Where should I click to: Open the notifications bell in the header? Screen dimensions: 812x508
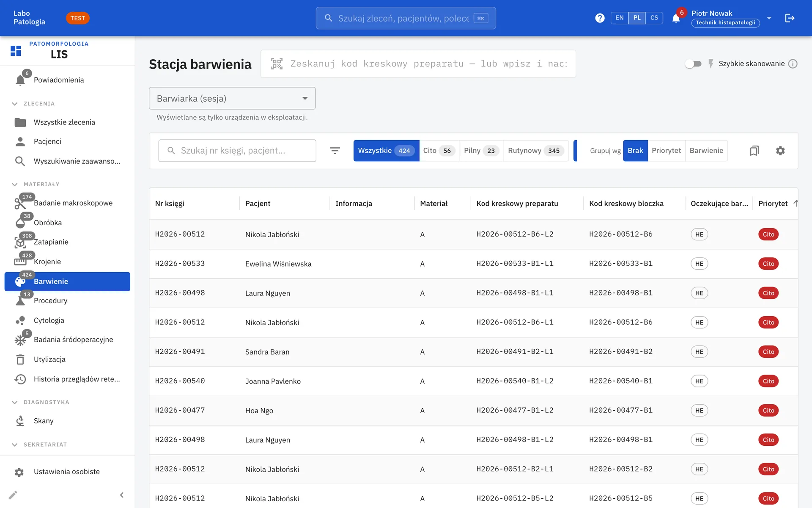click(676, 18)
